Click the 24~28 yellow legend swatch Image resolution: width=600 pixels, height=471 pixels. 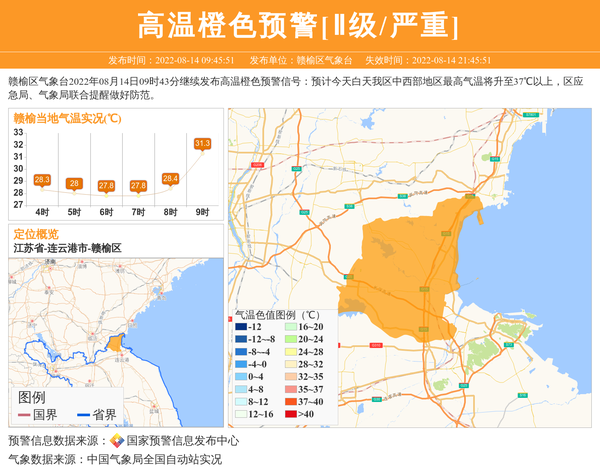tap(290, 352)
